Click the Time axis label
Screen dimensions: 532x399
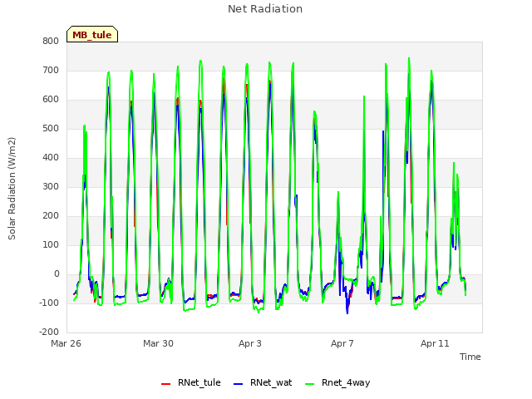470,357
